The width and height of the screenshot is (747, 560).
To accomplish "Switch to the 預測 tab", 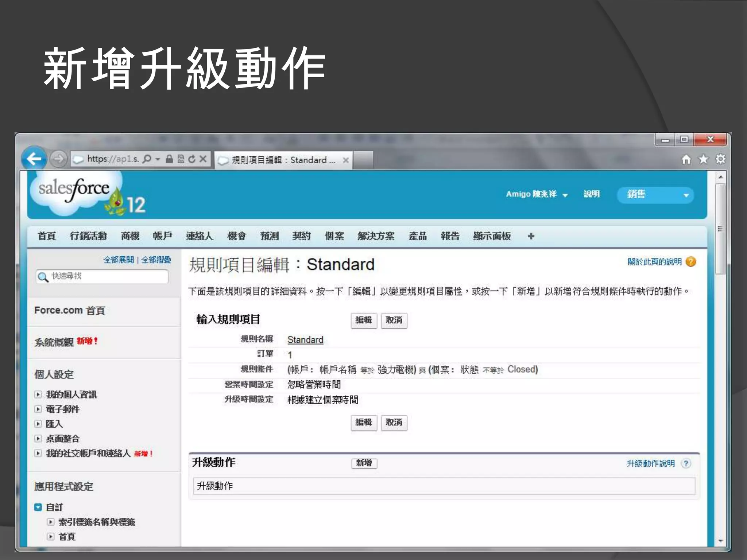I will pos(269,236).
